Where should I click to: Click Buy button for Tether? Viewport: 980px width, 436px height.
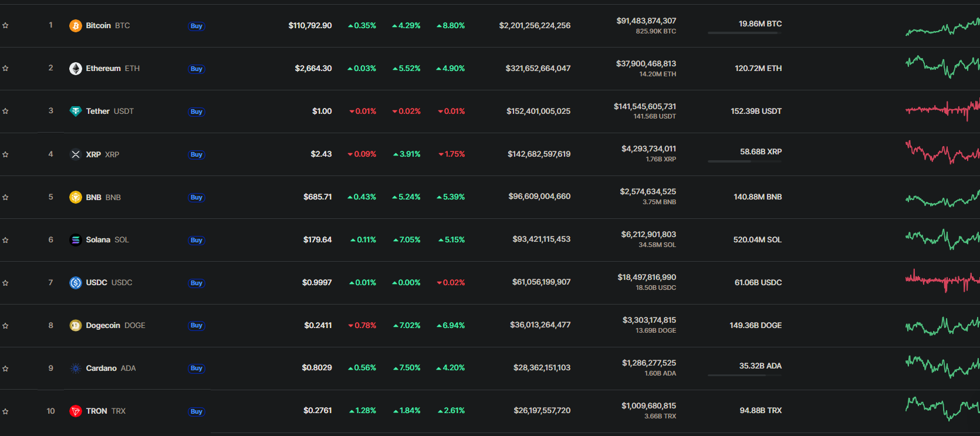pos(197,111)
